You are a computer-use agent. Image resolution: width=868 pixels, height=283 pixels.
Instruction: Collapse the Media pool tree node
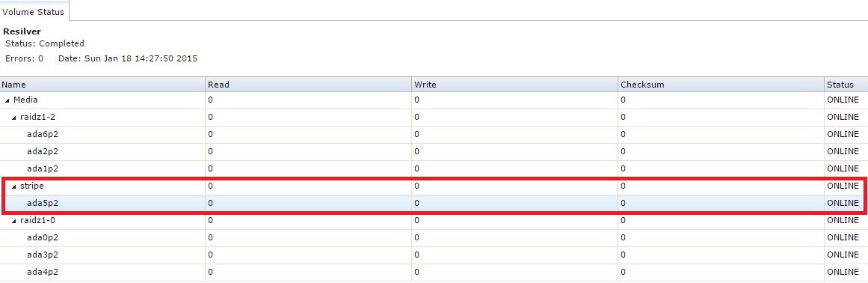(7, 100)
